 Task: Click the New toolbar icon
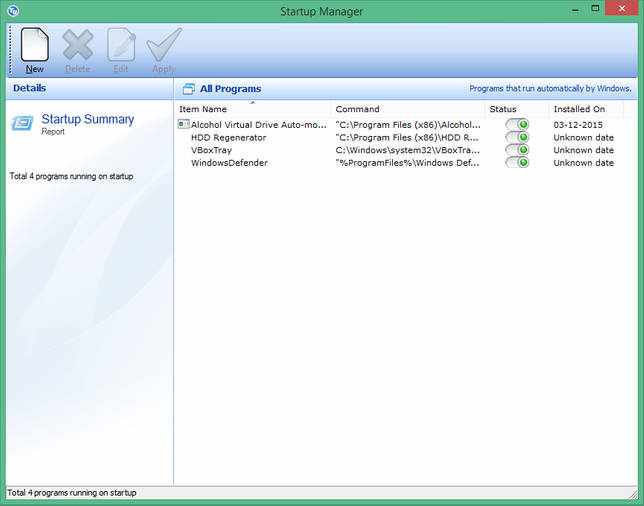click(x=35, y=44)
